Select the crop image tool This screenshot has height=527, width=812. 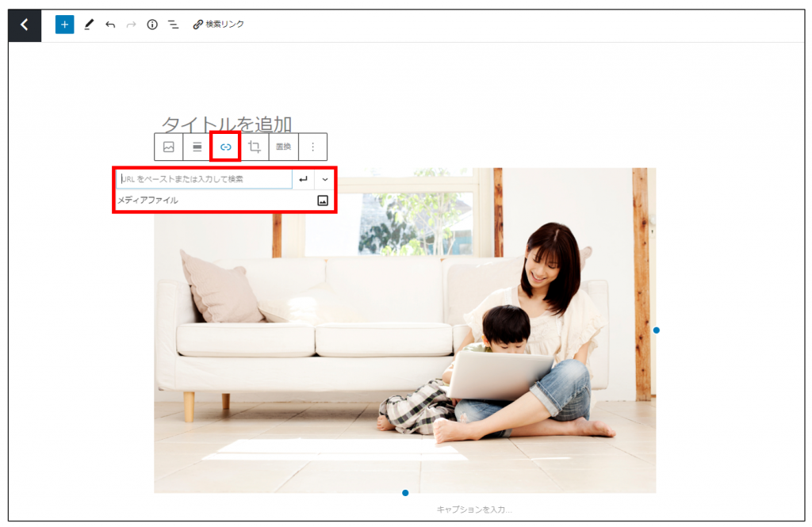pos(255,147)
